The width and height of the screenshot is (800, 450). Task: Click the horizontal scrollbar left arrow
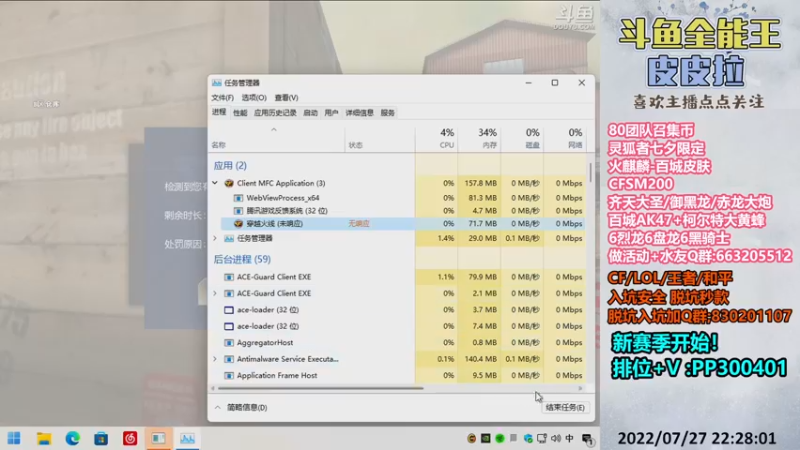[213, 388]
